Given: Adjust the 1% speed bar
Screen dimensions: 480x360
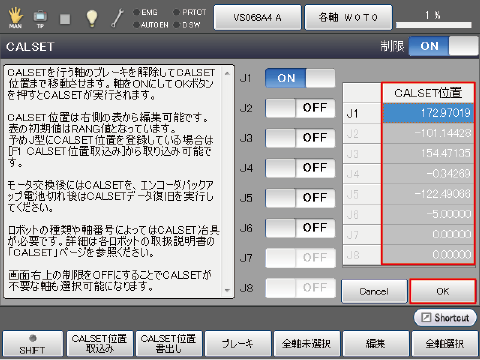Looking at the screenshot, I should click(434, 25).
